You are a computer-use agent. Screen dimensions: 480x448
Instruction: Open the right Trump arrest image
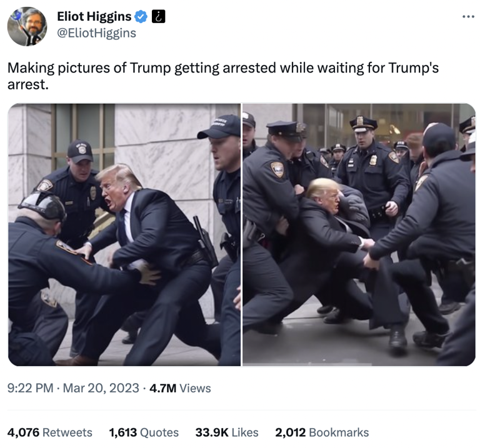coord(359,235)
